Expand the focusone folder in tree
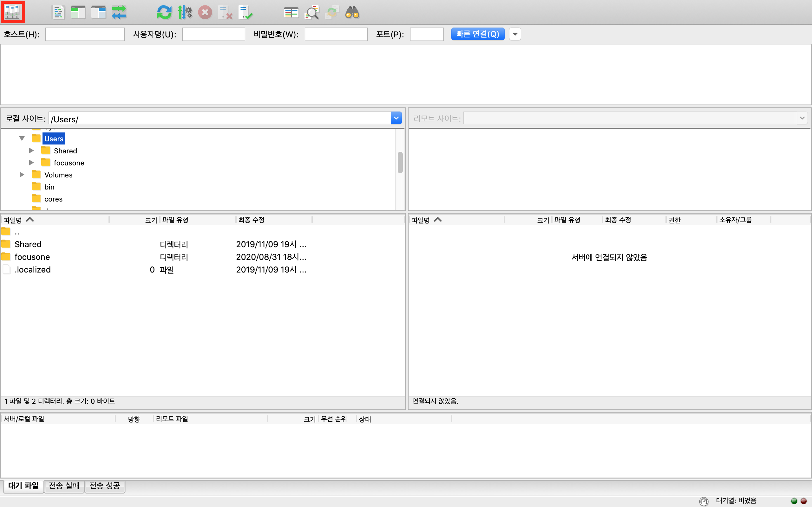The width and height of the screenshot is (812, 507). [x=31, y=163]
